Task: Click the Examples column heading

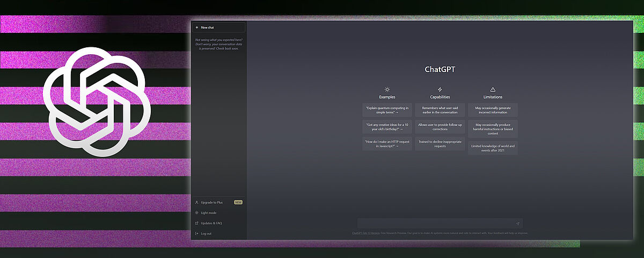Action: tap(387, 97)
